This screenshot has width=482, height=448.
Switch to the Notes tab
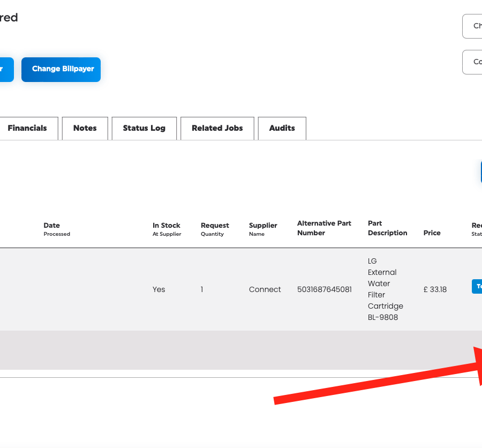point(85,129)
